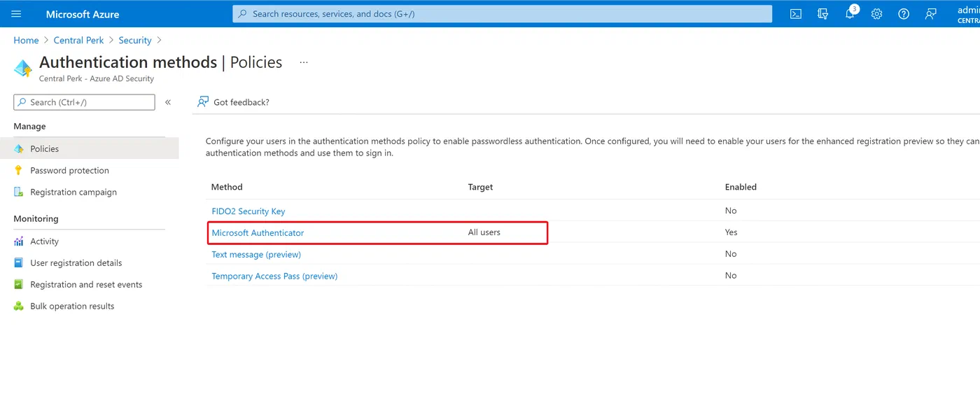Open Bulk operation results
This screenshot has width=980, height=413.
tap(72, 307)
